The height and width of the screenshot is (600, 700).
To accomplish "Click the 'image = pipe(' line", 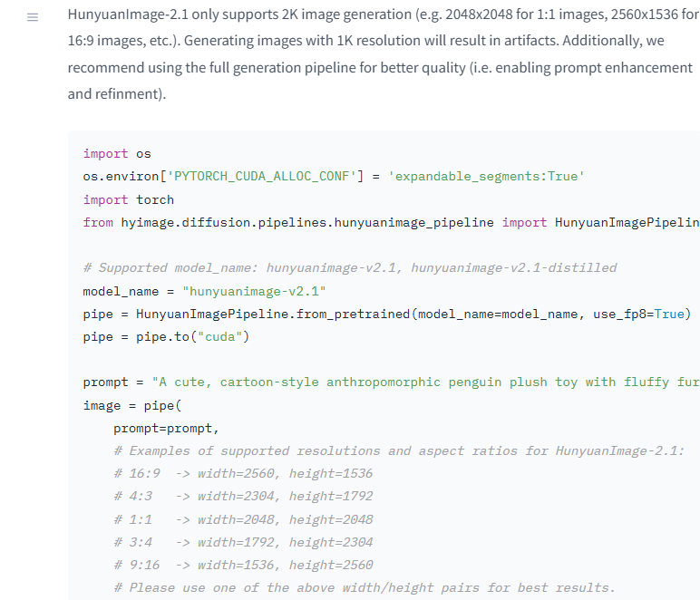I will [132, 405].
